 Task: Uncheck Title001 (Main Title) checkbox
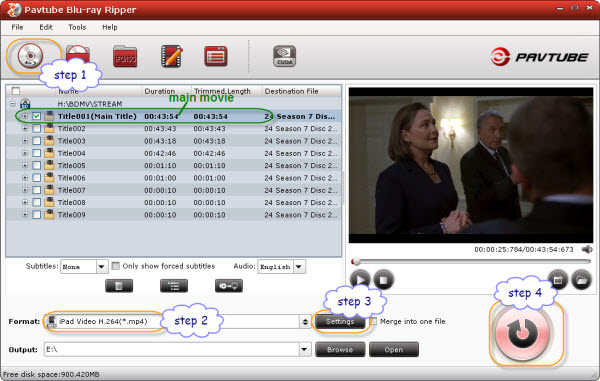coord(37,116)
